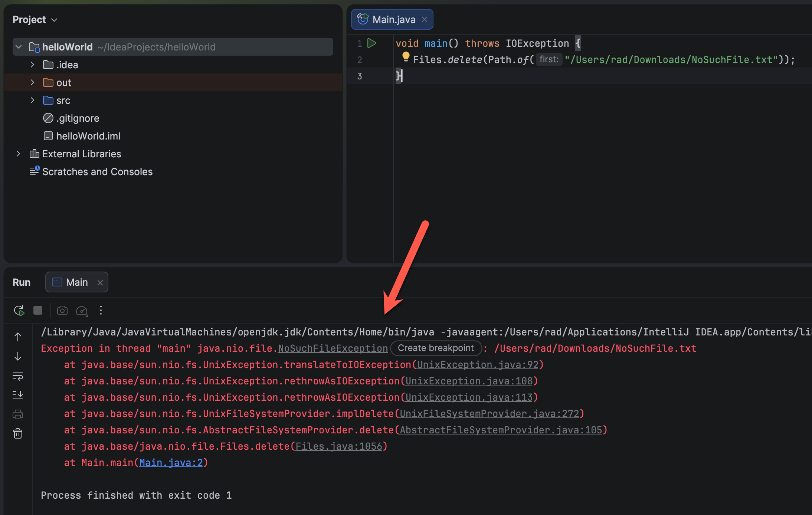
Task: Click the yellow lightbulb intention icon
Action: pos(406,57)
